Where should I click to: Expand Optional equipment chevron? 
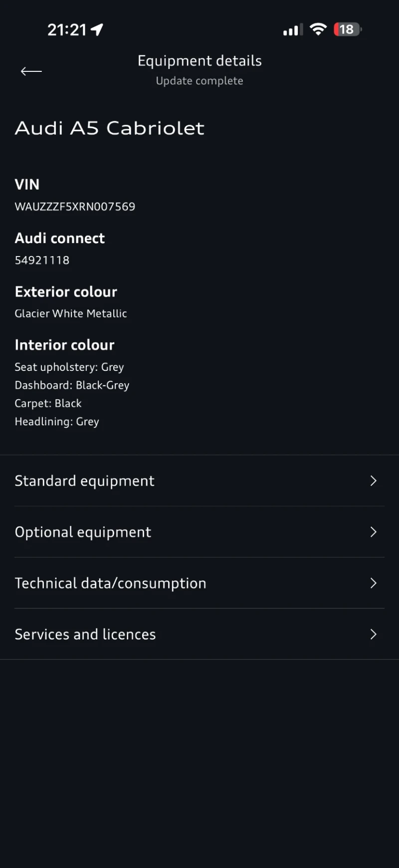click(x=373, y=532)
